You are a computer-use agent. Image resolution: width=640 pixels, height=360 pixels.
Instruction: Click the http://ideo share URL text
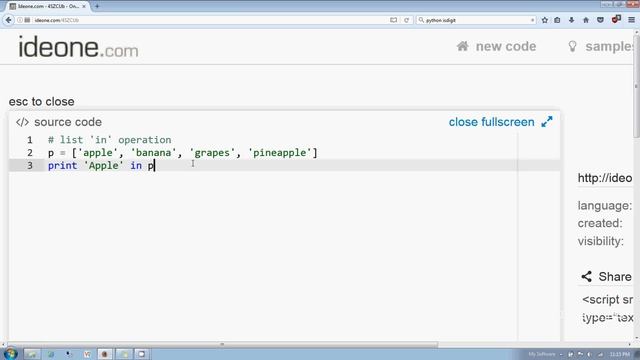point(605,178)
